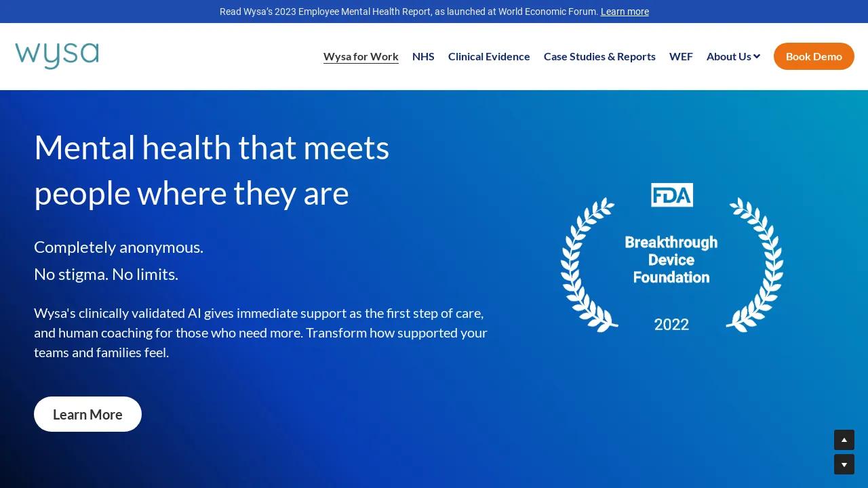Follow the Learn more banner link
This screenshot has width=868, height=488.
625,12
